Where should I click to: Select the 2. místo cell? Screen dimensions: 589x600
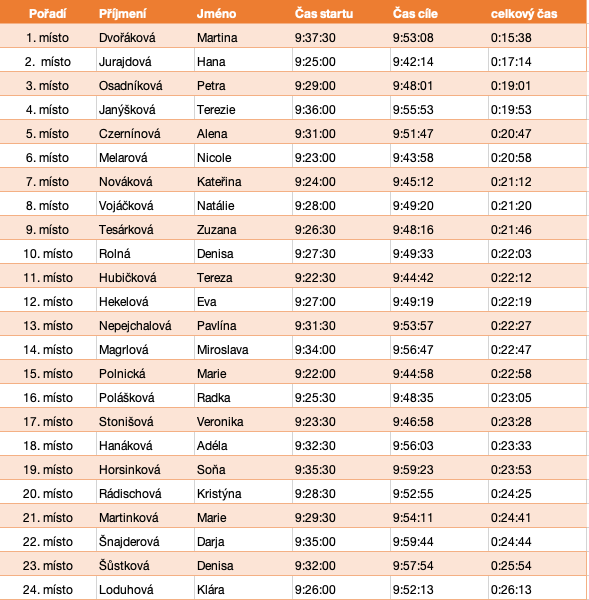(x=48, y=62)
